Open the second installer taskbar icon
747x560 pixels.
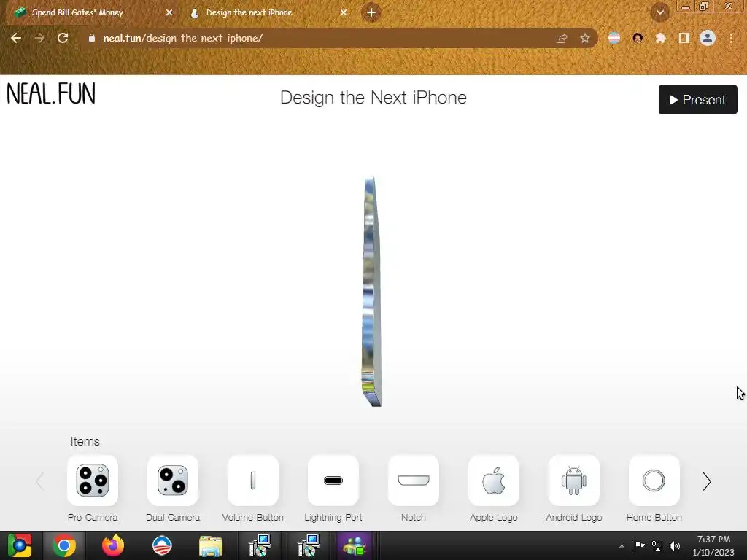pos(309,545)
